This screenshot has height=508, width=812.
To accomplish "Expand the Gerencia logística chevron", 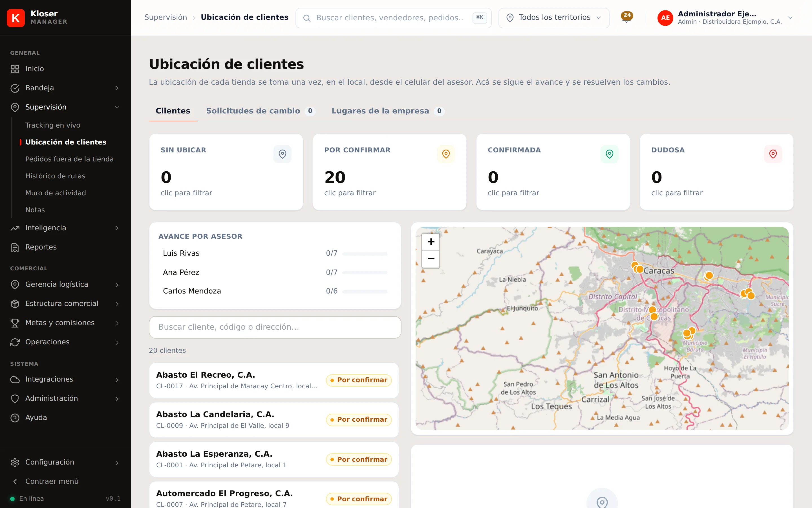I will pos(117,285).
